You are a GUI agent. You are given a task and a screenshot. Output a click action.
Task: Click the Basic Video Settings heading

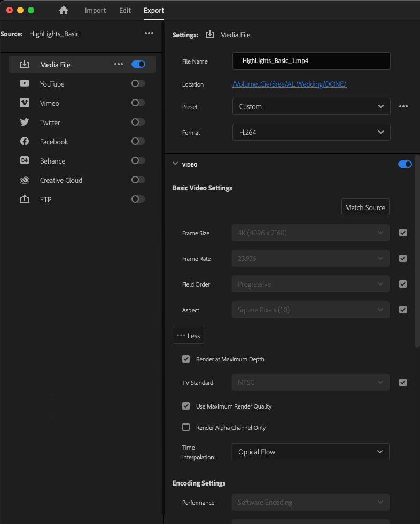203,188
